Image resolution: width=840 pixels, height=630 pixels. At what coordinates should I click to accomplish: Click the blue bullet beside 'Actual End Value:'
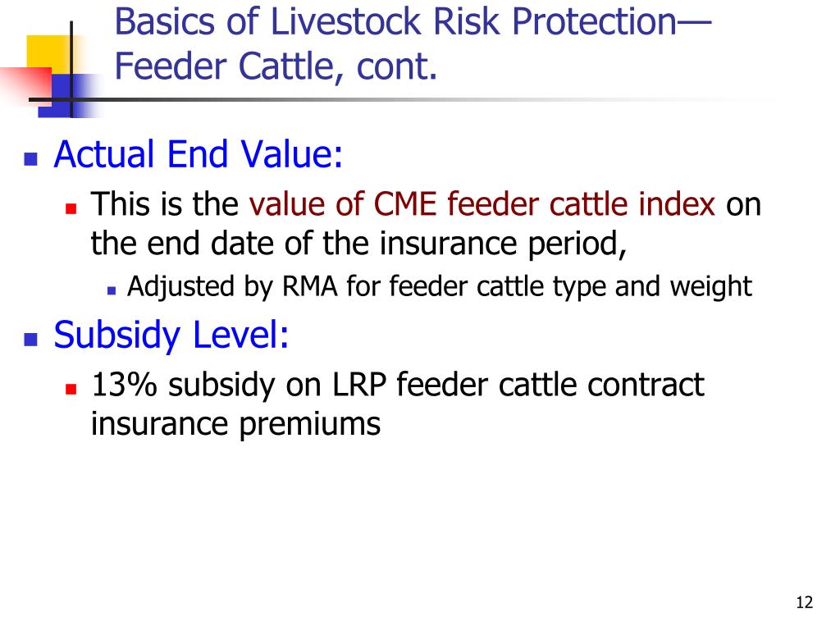(30, 159)
